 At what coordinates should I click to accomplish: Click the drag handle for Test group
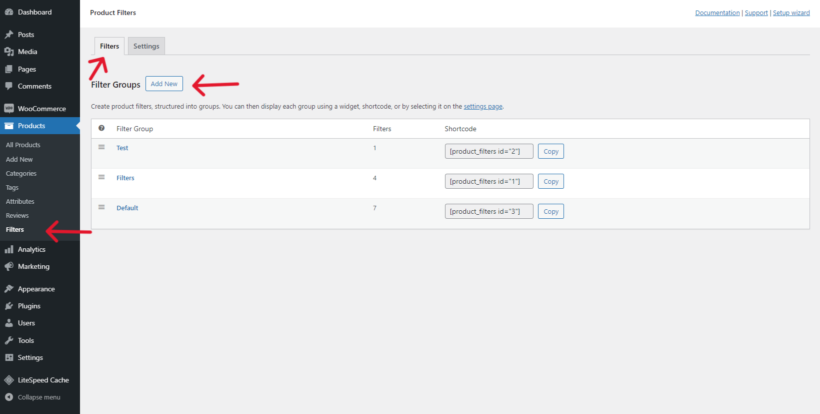point(101,147)
